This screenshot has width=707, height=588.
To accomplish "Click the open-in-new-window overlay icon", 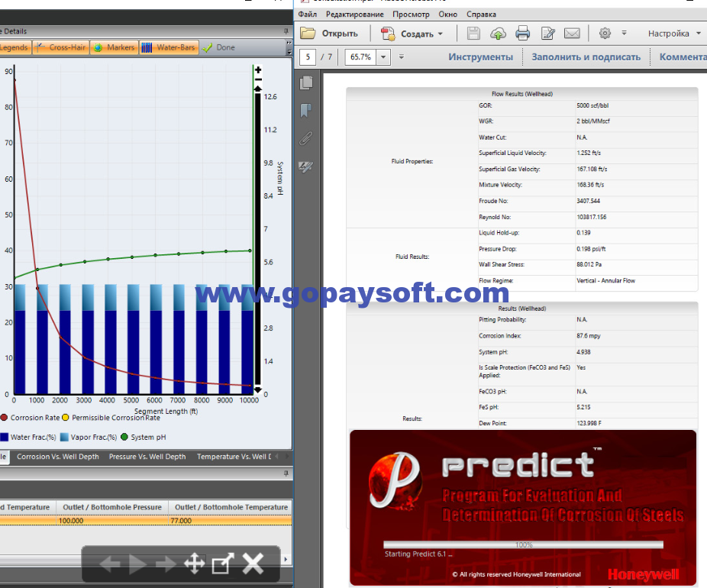I will [223, 564].
